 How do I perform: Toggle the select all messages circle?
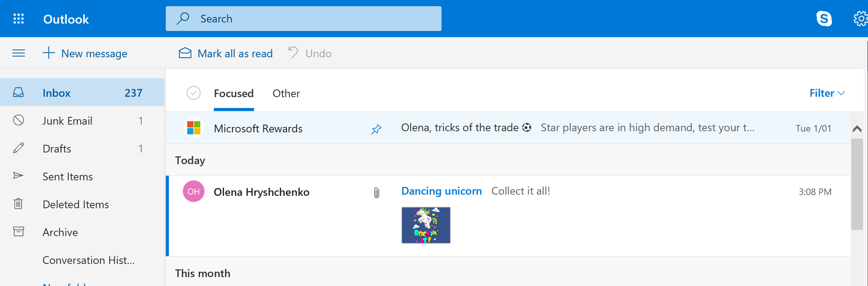194,93
